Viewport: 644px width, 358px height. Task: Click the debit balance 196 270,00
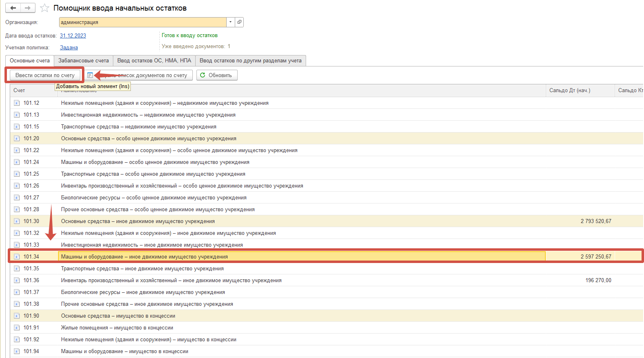click(x=598, y=281)
